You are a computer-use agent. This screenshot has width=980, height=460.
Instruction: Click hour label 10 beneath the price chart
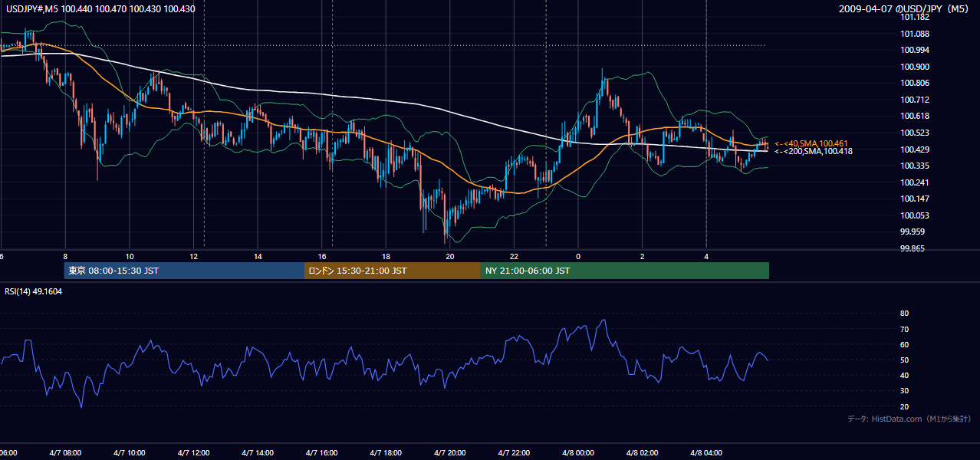pyautogui.click(x=130, y=257)
